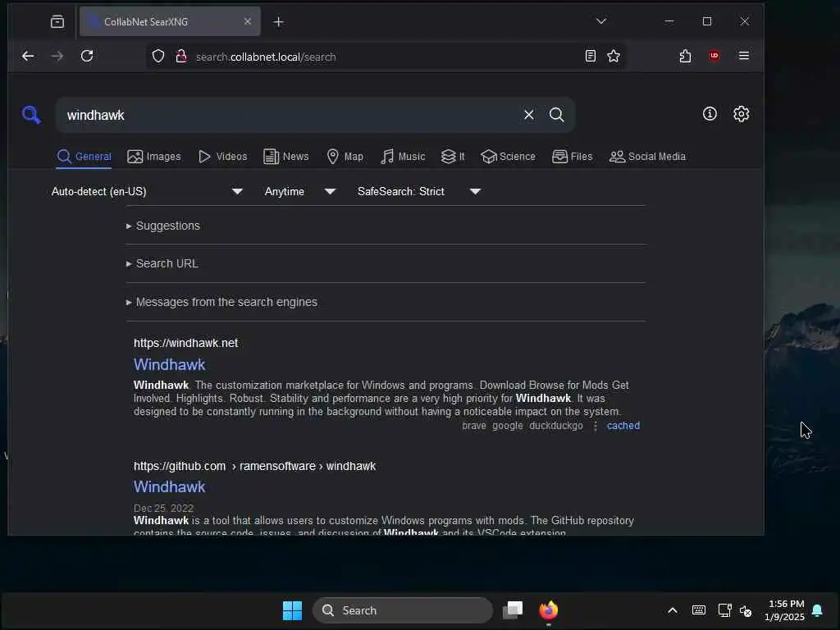The image size is (840, 630).
Task: Open the notifications bell
Action: [817, 610]
